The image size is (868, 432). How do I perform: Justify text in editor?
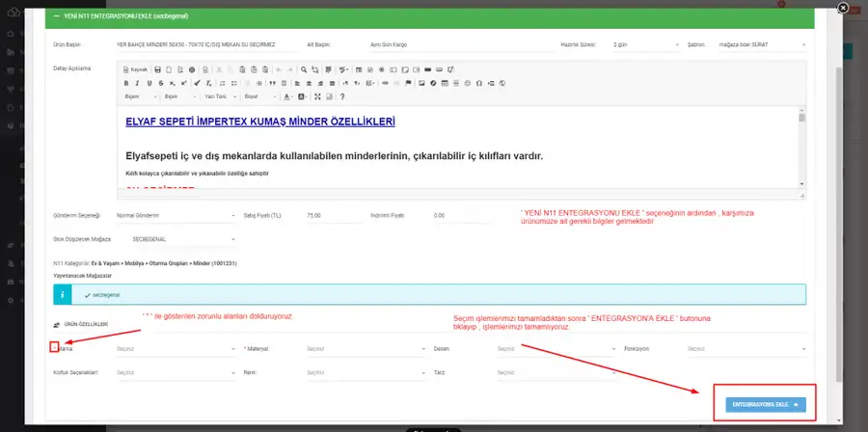332,83
